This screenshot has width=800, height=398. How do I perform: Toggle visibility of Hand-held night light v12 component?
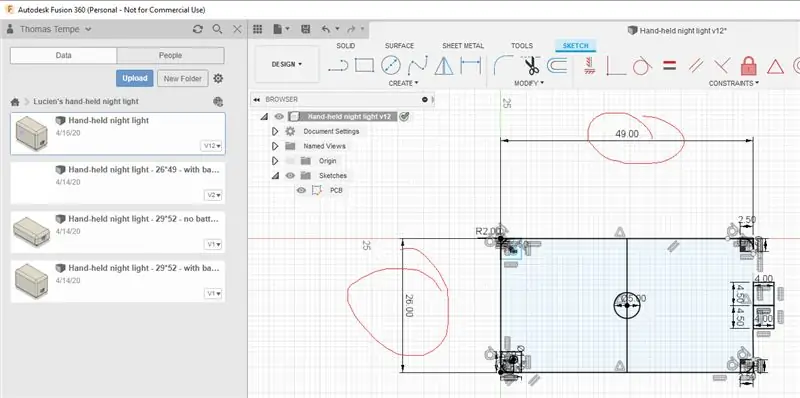tap(279, 116)
